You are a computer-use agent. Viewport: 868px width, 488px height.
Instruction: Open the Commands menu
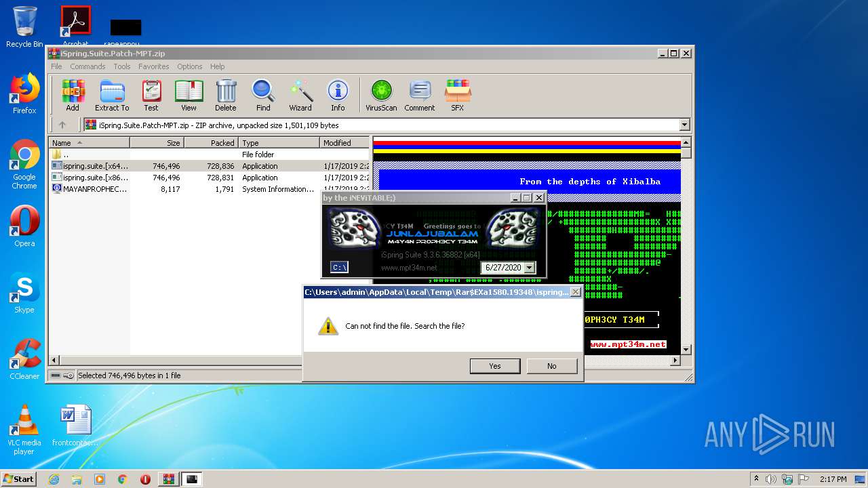(x=87, y=66)
